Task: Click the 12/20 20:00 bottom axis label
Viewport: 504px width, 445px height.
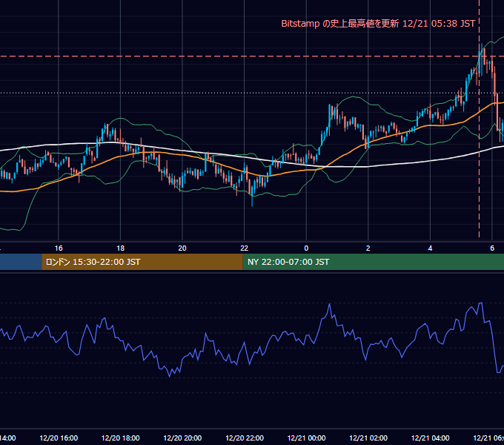Action: coord(182,438)
